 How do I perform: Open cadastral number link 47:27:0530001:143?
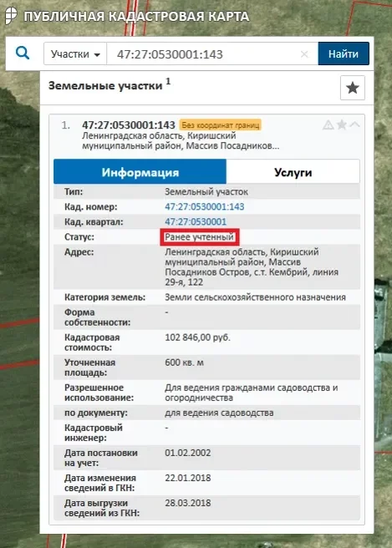pyautogui.click(x=205, y=206)
